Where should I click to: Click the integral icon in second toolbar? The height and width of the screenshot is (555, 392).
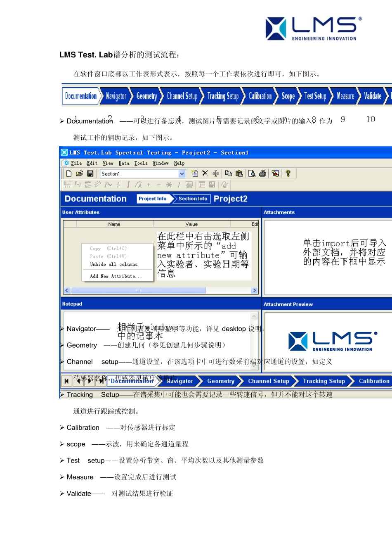[128, 185]
